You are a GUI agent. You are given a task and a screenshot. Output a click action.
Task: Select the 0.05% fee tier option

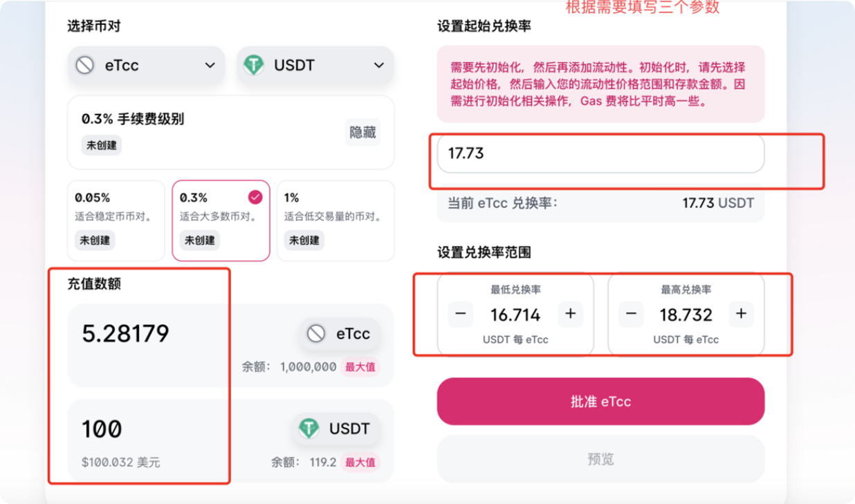tap(116, 221)
